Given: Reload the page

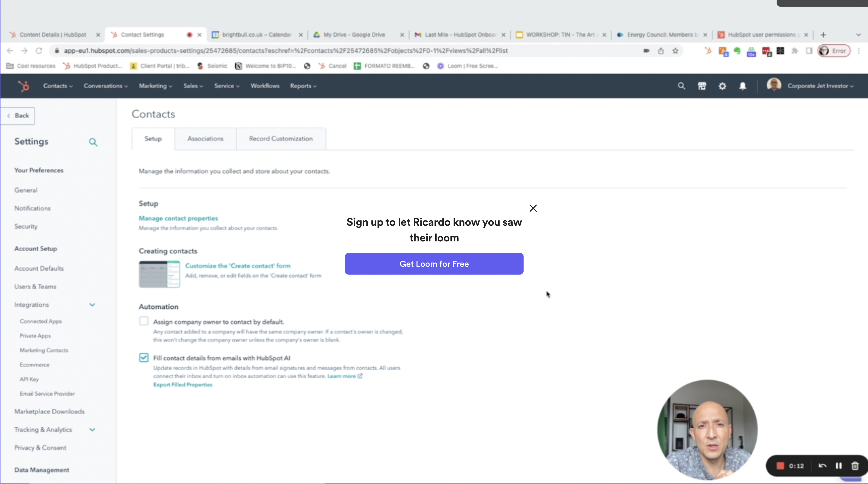Looking at the screenshot, I should (x=39, y=51).
